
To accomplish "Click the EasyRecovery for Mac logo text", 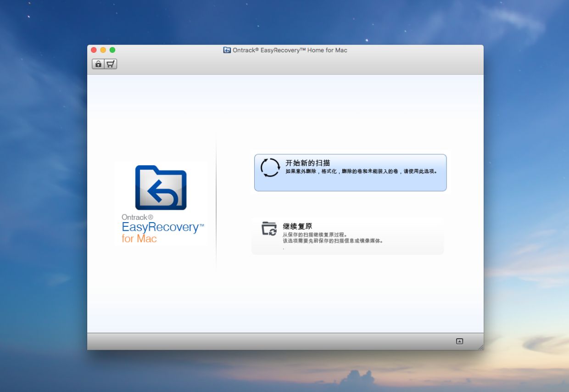I will [x=162, y=229].
